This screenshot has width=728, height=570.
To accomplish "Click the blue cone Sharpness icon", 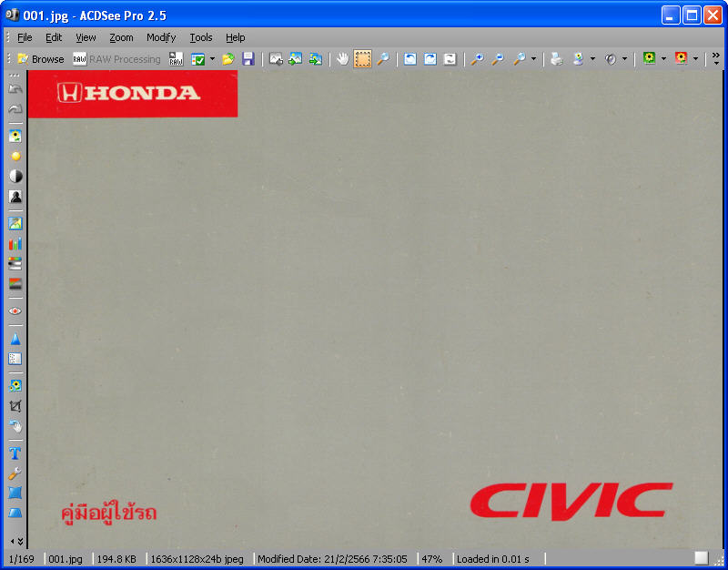I will point(15,339).
